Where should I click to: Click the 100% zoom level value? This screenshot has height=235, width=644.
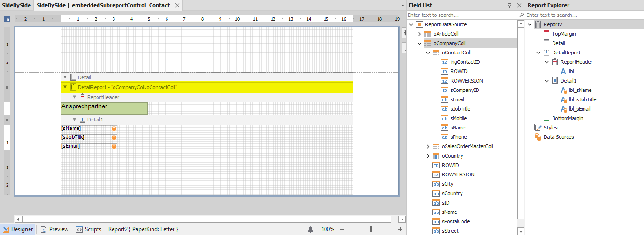(328, 229)
